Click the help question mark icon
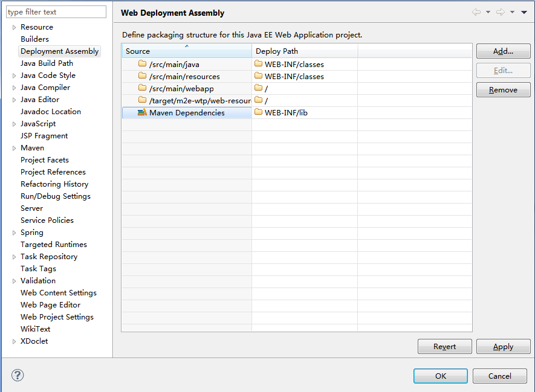Screen dimensions: 535x392 (x=18, y=375)
